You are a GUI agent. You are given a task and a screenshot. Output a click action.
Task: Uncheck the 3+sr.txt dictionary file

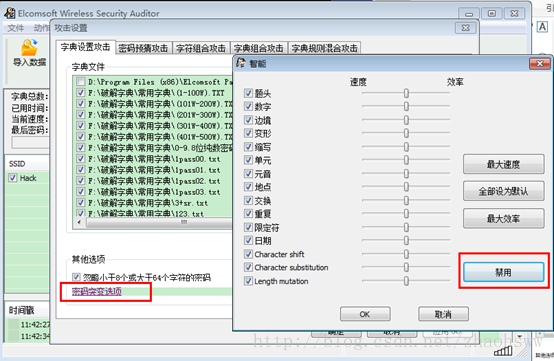(81, 203)
